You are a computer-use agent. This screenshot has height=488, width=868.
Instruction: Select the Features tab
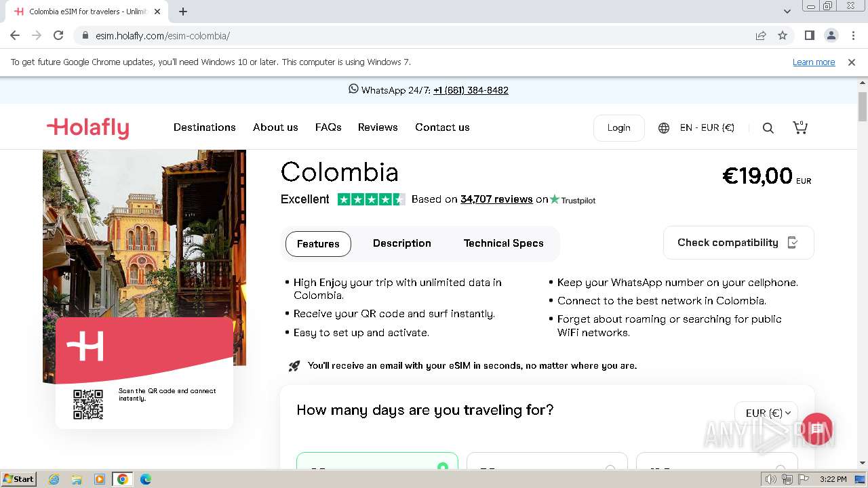tap(318, 243)
